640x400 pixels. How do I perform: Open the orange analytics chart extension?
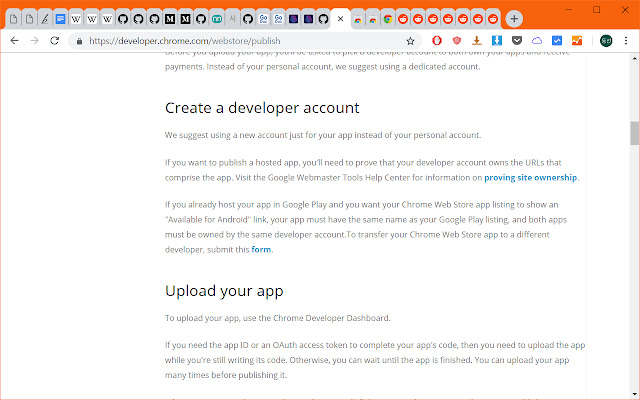(577, 41)
